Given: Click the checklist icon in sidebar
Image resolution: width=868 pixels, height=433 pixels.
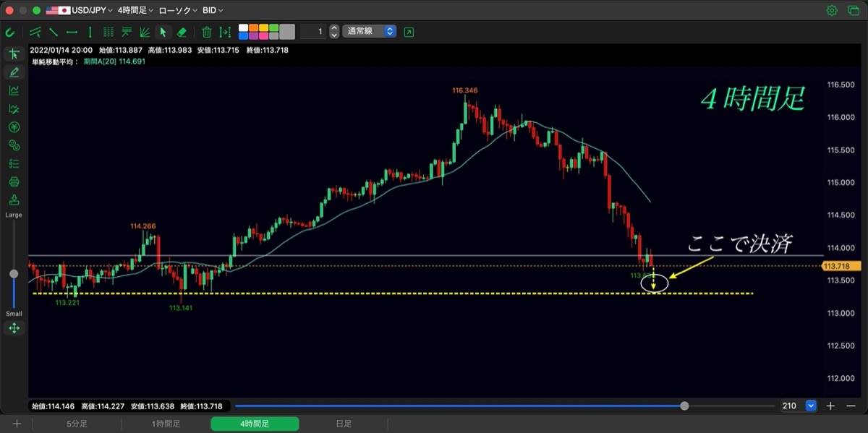Looking at the screenshot, I should coord(14,163).
